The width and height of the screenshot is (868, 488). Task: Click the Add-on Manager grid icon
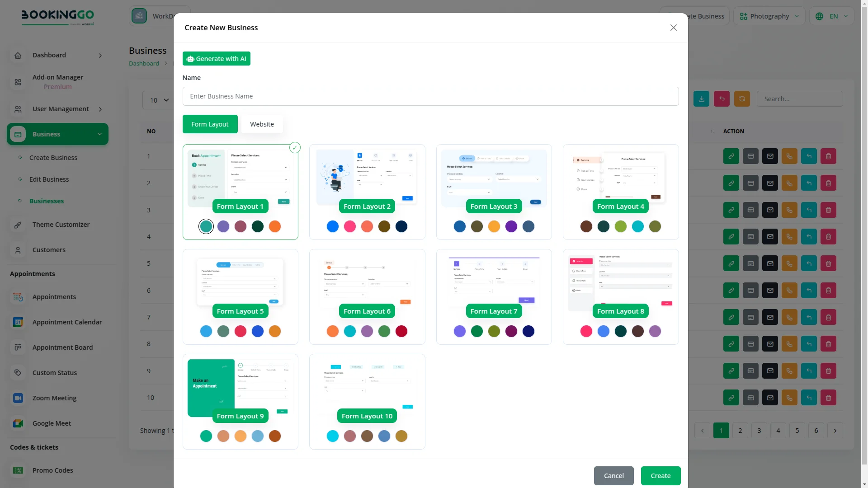click(x=18, y=82)
